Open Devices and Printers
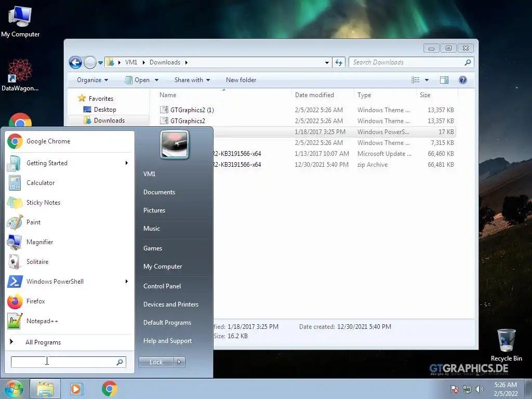Viewport: 532px width, 399px height. pos(171,304)
